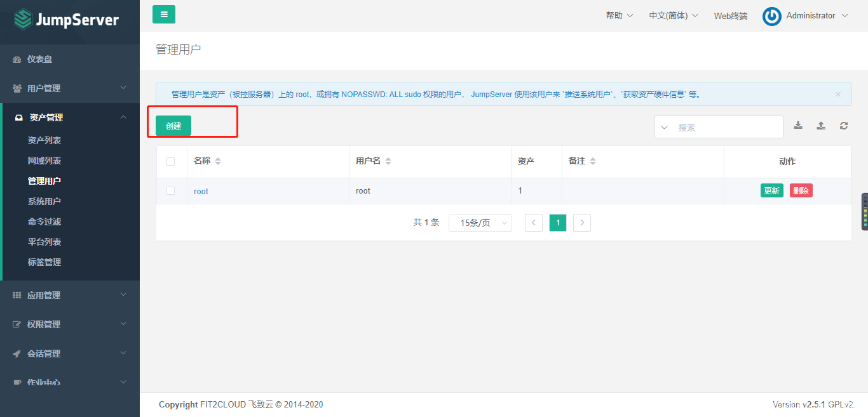Tick the checkbox for root row
Image resolution: width=868 pixels, height=417 pixels.
click(170, 190)
